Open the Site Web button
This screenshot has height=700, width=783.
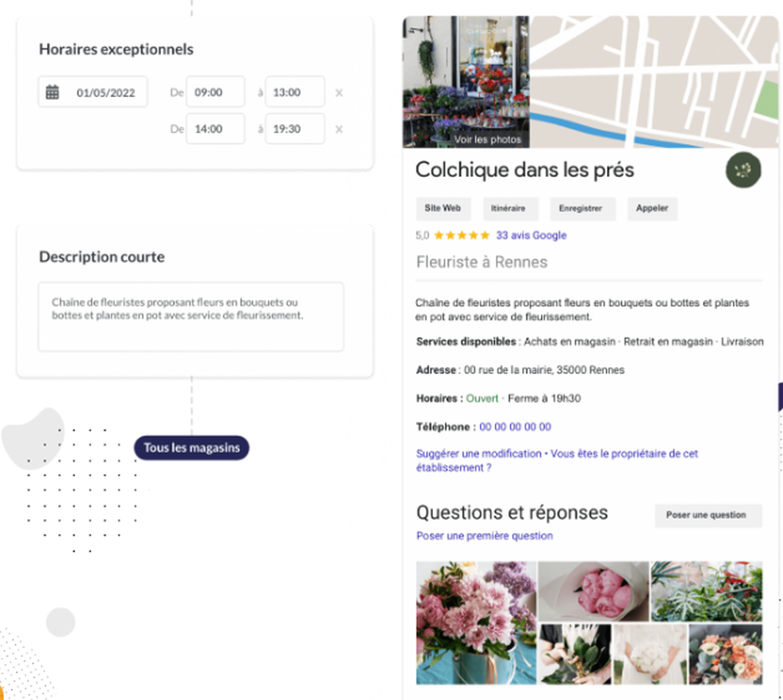point(443,209)
